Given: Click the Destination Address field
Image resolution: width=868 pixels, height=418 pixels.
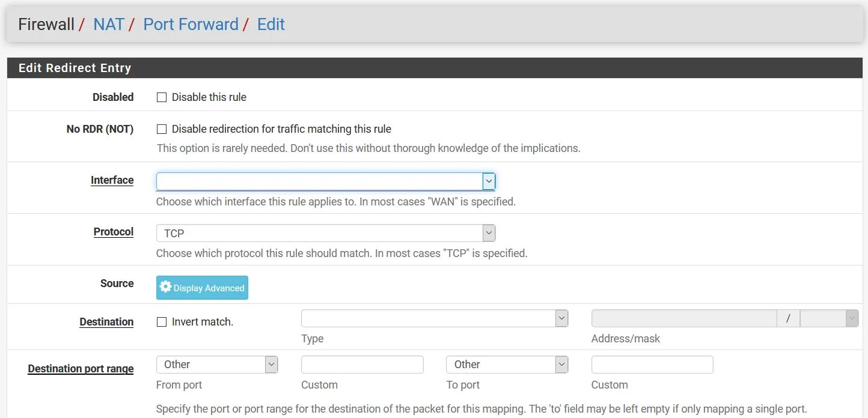Looking at the screenshot, I should tap(683, 318).
